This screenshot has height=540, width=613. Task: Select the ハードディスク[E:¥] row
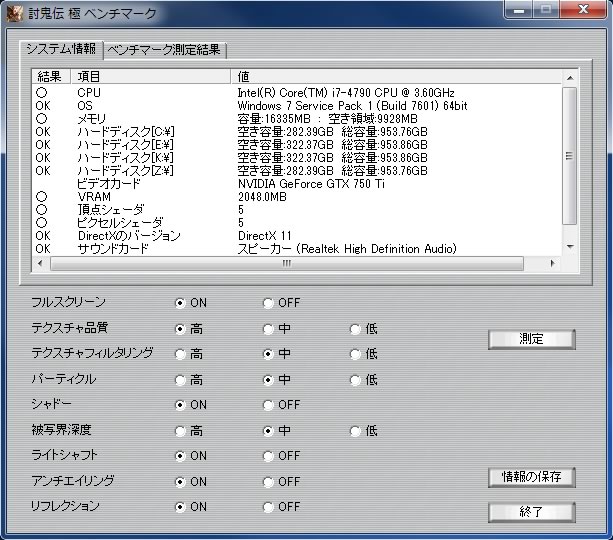click(x=297, y=145)
